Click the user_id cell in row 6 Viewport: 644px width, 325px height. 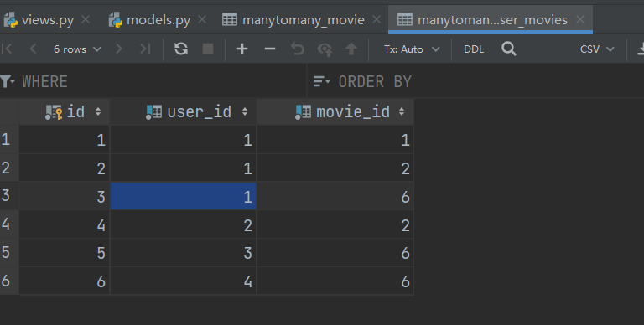[183, 281]
